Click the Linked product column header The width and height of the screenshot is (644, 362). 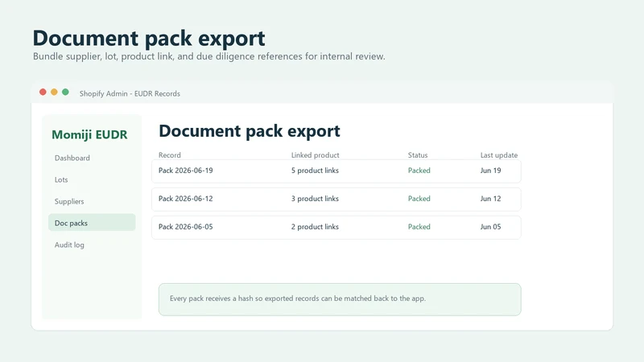pos(315,155)
